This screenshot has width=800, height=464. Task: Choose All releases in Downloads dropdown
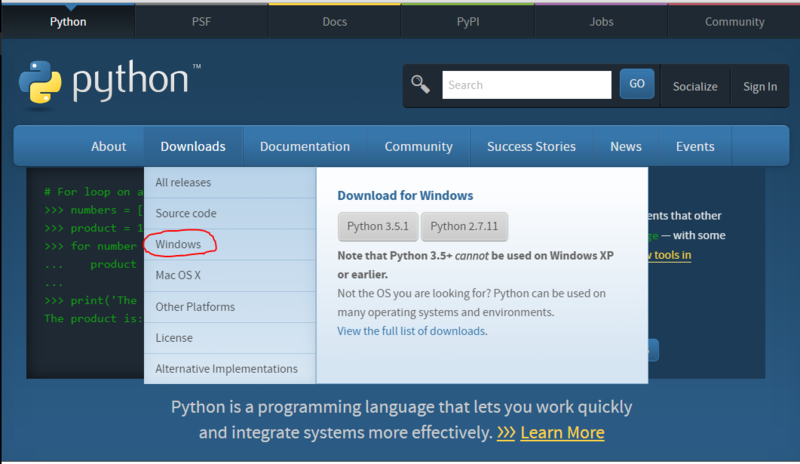pos(230,182)
